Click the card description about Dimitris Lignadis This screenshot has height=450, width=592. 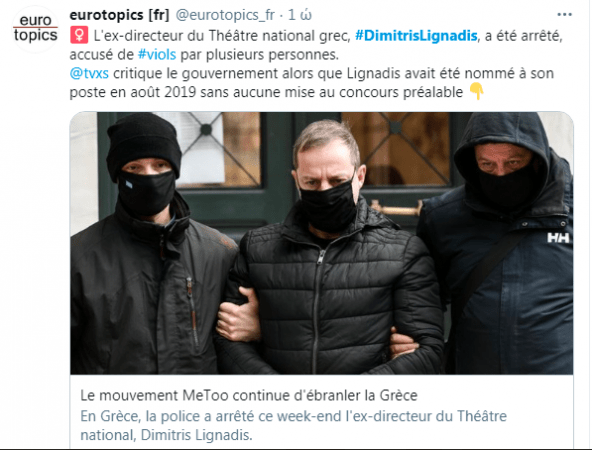(293, 425)
